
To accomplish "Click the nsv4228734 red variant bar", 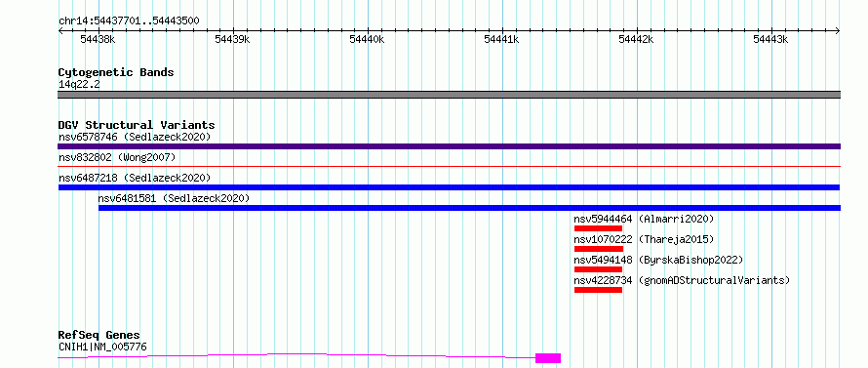I will pos(599,290).
